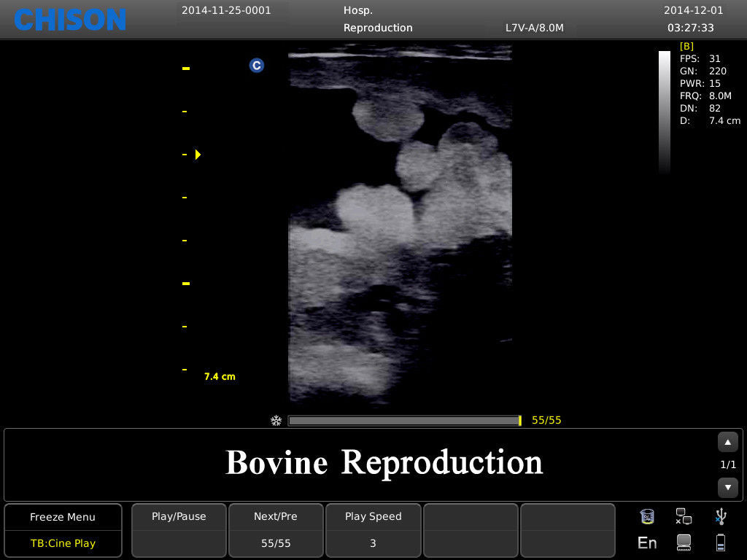Click the Next/Pre frame button
Viewport: 747px width, 560px height.
pos(276,529)
